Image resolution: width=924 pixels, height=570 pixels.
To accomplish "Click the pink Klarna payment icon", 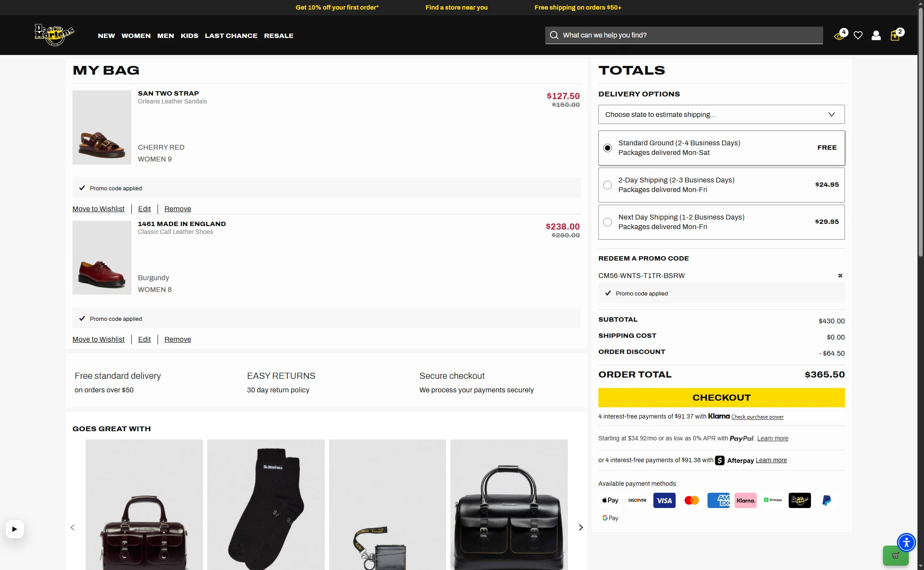I will pyautogui.click(x=745, y=501).
